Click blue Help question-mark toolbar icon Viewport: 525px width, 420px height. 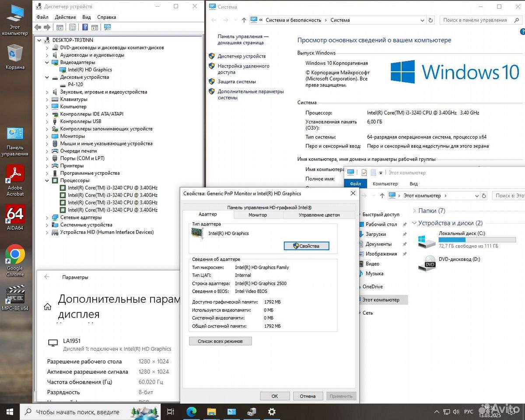[85, 27]
